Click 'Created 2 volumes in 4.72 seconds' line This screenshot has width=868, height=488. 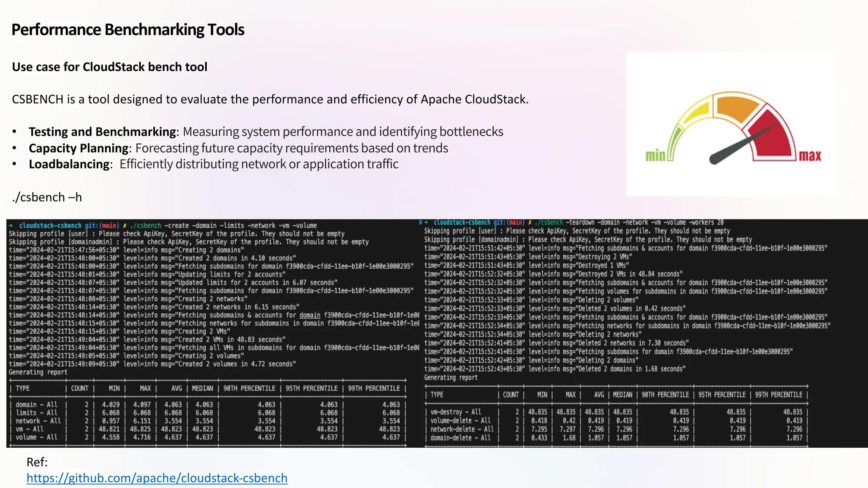click(x=153, y=364)
